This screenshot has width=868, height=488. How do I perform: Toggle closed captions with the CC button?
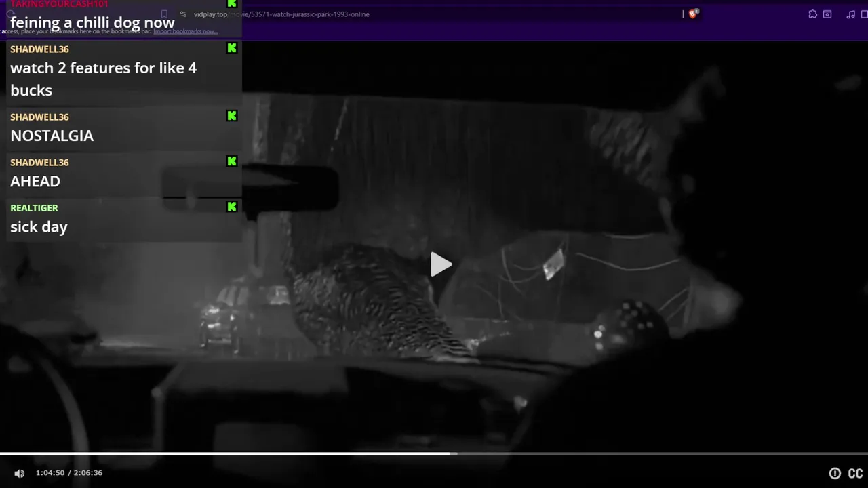pos(856,474)
